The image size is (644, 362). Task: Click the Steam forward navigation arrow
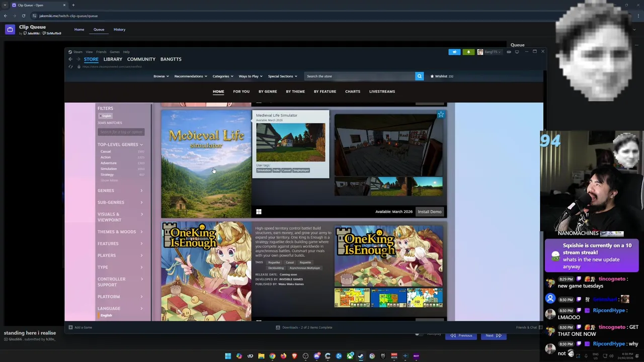tap(78, 59)
